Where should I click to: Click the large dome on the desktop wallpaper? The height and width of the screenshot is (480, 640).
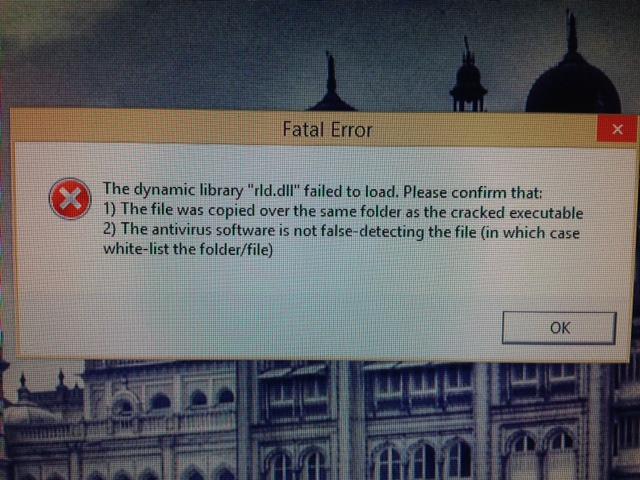tap(573, 84)
